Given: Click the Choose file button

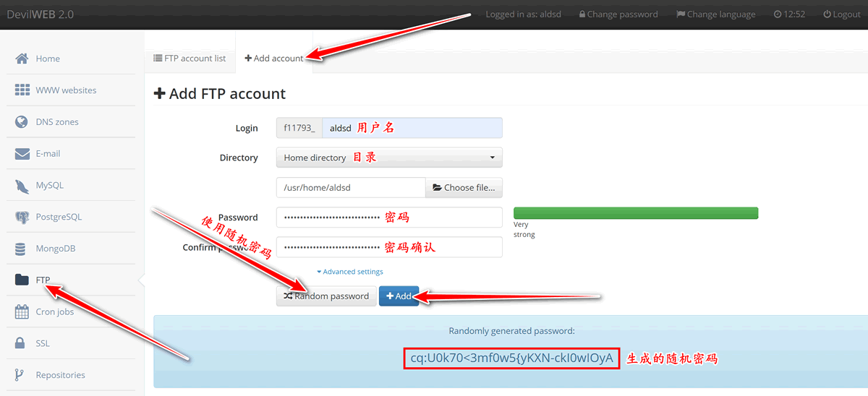Looking at the screenshot, I should (464, 188).
